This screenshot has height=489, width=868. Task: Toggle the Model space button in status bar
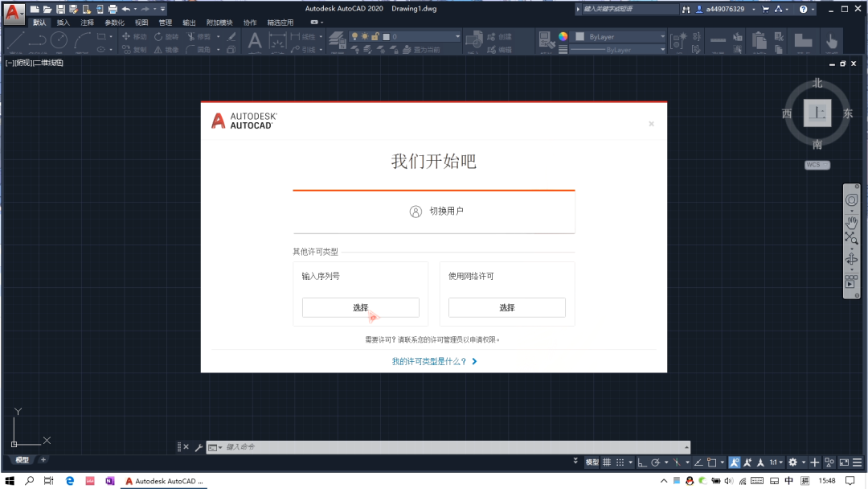[592, 462]
